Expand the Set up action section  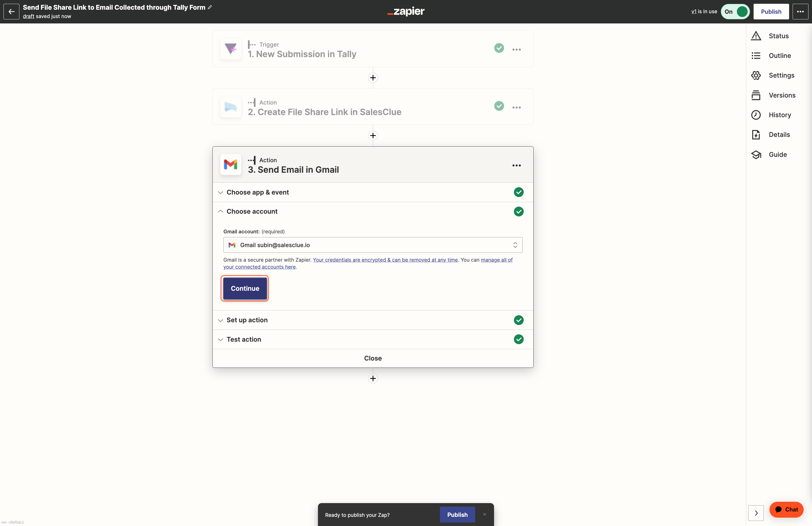(x=373, y=320)
